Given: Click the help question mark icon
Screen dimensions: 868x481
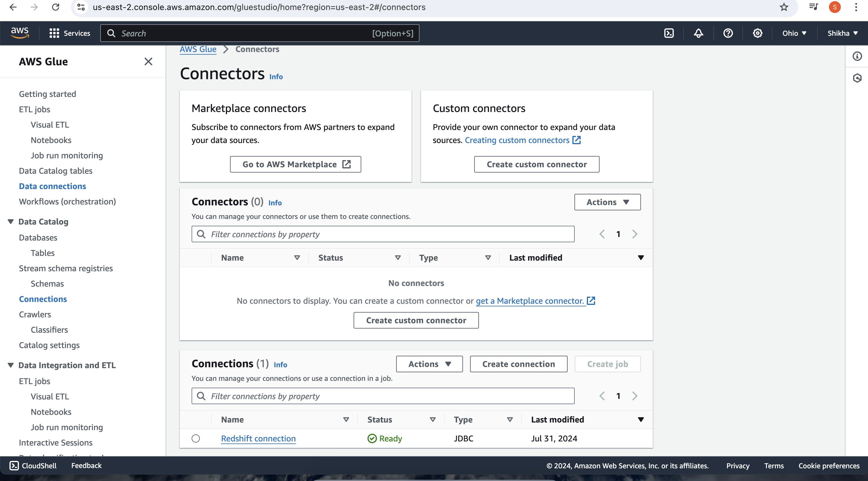Looking at the screenshot, I should (x=728, y=33).
